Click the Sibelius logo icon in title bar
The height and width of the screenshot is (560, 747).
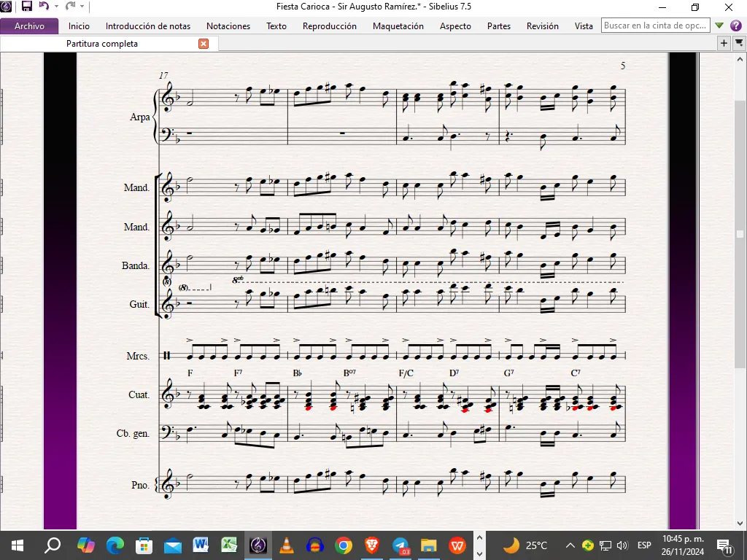tap(6, 7)
